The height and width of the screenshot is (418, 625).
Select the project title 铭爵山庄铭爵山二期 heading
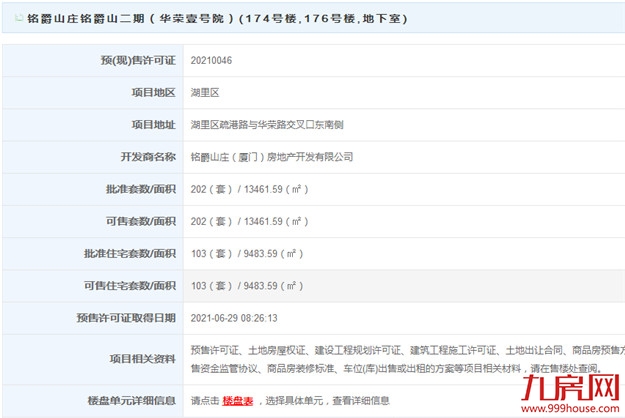217,19
